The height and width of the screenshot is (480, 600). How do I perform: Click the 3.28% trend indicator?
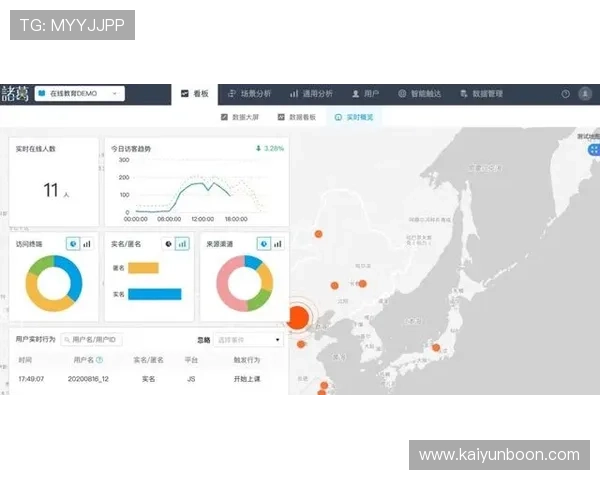[x=270, y=149]
